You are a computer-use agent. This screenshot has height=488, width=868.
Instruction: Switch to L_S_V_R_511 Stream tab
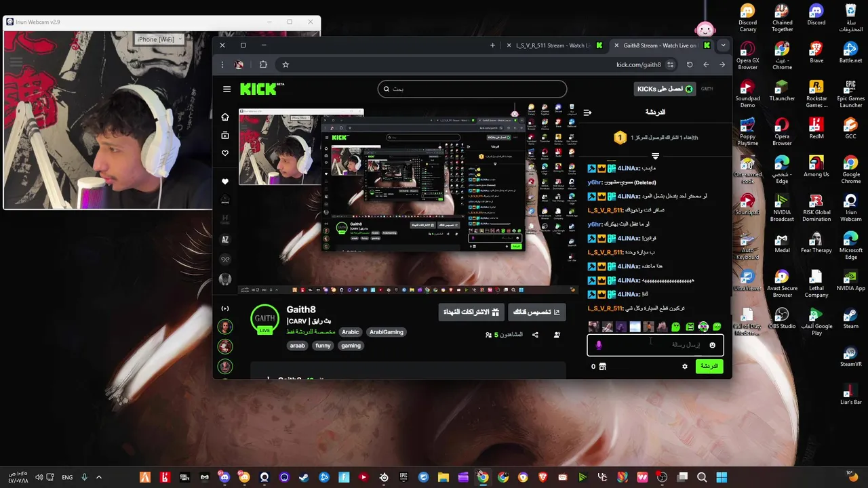(x=555, y=45)
